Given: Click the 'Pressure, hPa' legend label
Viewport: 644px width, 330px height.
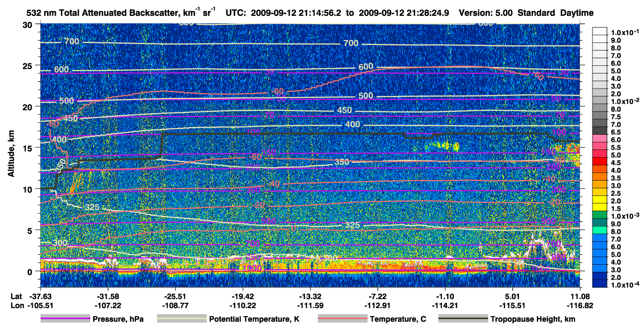Looking at the screenshot, I should 117,320.
